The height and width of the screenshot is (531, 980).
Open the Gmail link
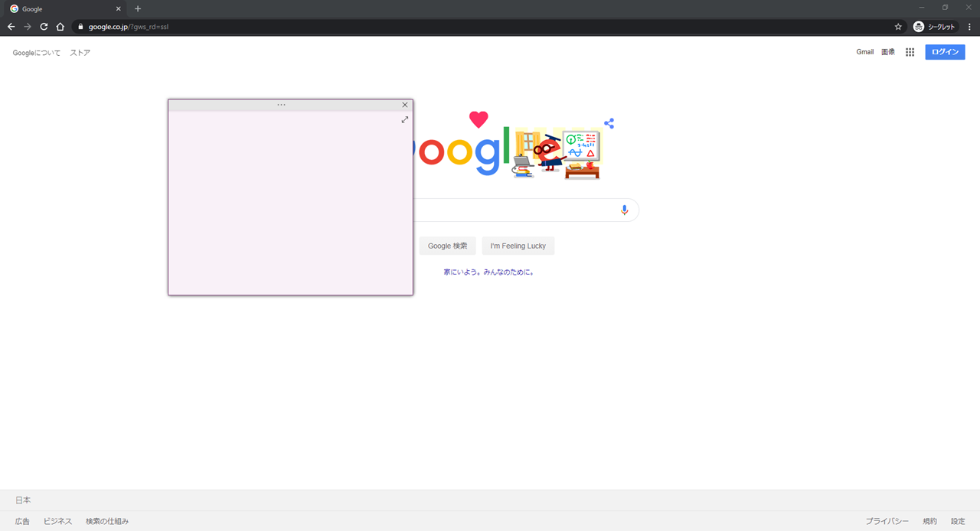point(865,52)
